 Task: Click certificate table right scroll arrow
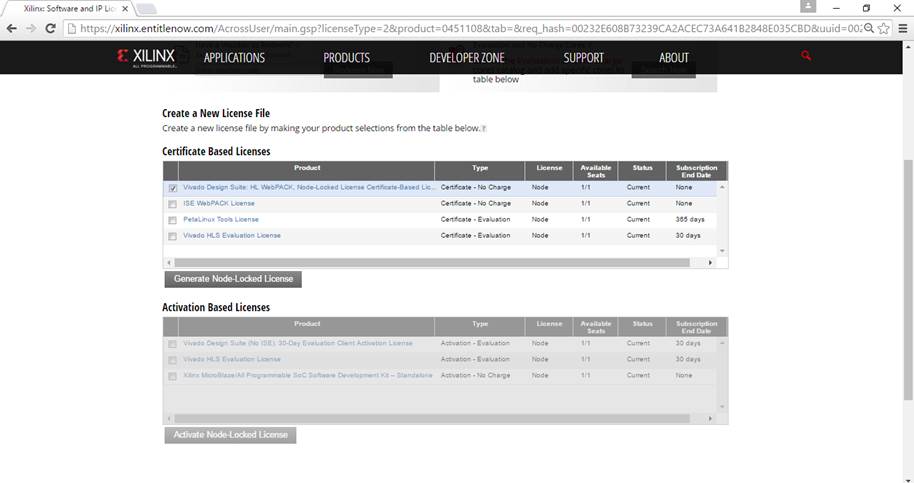coord(710,263)
